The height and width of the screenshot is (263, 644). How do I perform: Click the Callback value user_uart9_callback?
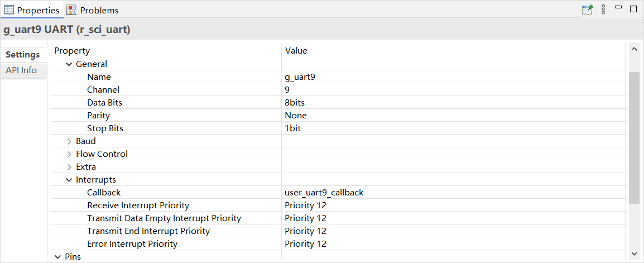point(324,193)
